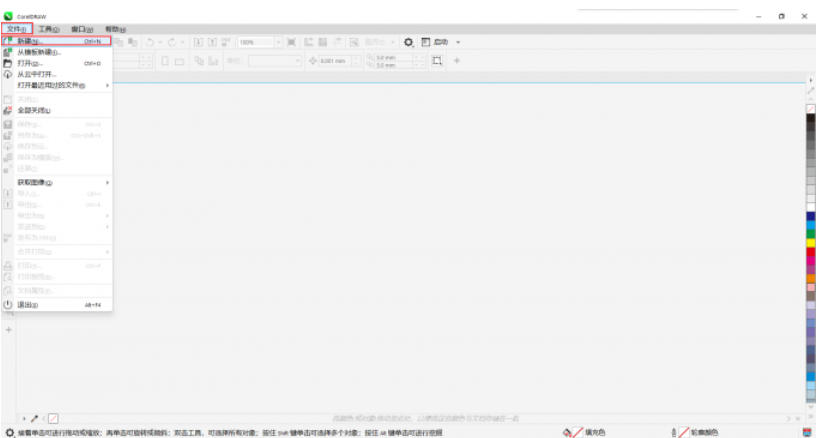
Task: Click the status bar settings gear icon
Action: pos(9,432)
